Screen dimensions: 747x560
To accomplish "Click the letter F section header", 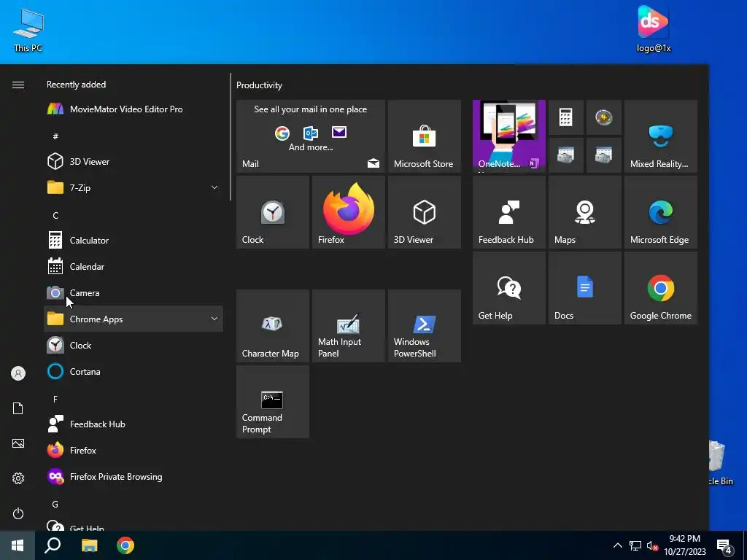I will click(x=55, y=399).
